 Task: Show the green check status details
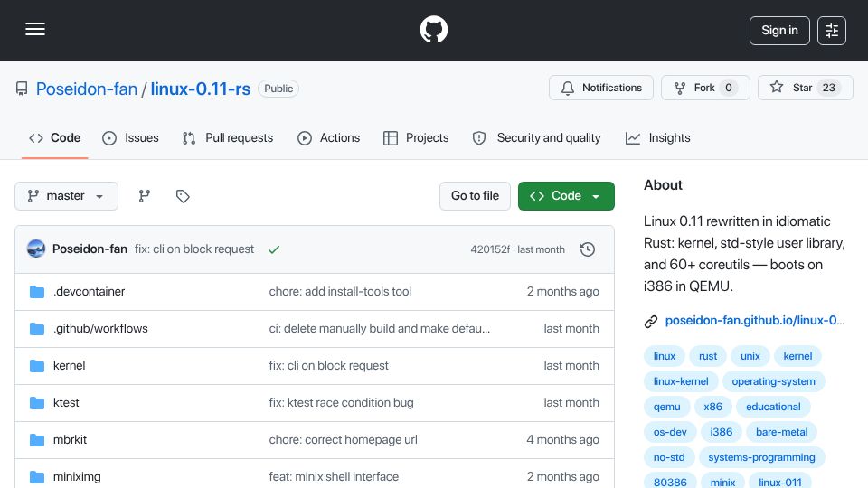[x=274, y=249]
